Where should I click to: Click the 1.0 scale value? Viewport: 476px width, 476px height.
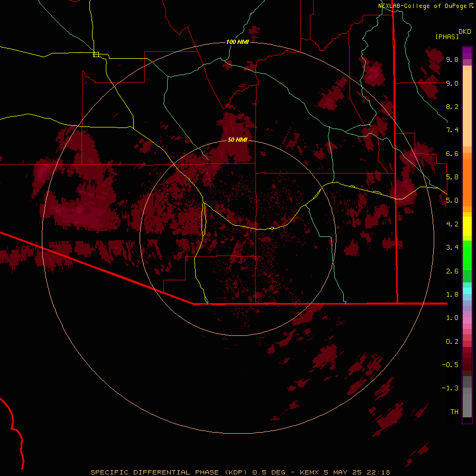[x=452, y=318]
